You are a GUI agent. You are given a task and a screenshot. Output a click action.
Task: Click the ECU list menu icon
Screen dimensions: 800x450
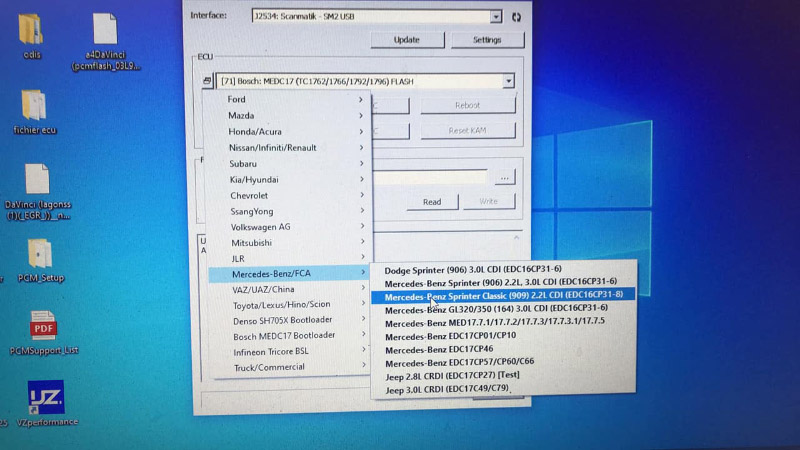click(207, 81)
